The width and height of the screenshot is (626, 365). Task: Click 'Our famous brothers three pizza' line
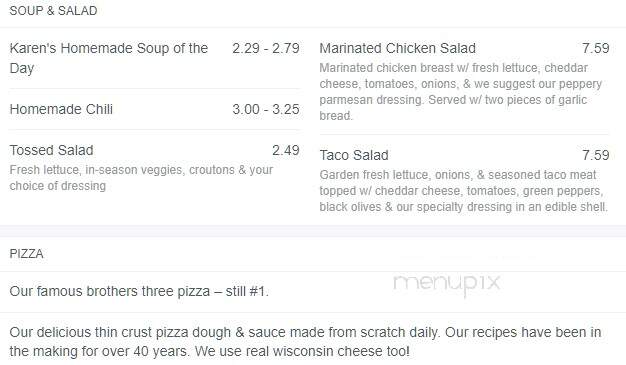[x=139, y=291]
